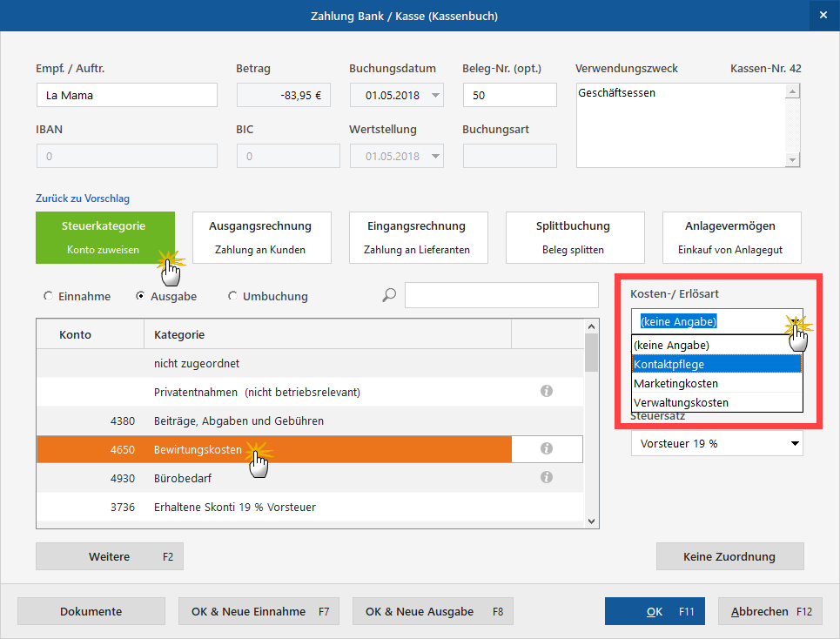Click the Verwendungszweck text area
The image size is (840, 639).
point(681,125)
